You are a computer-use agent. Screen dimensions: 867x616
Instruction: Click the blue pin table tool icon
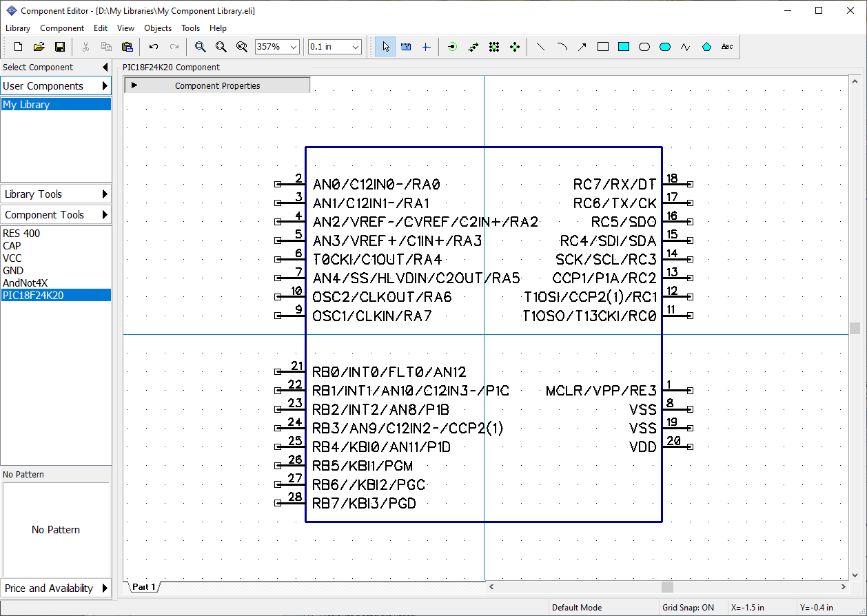click(406, 47)
